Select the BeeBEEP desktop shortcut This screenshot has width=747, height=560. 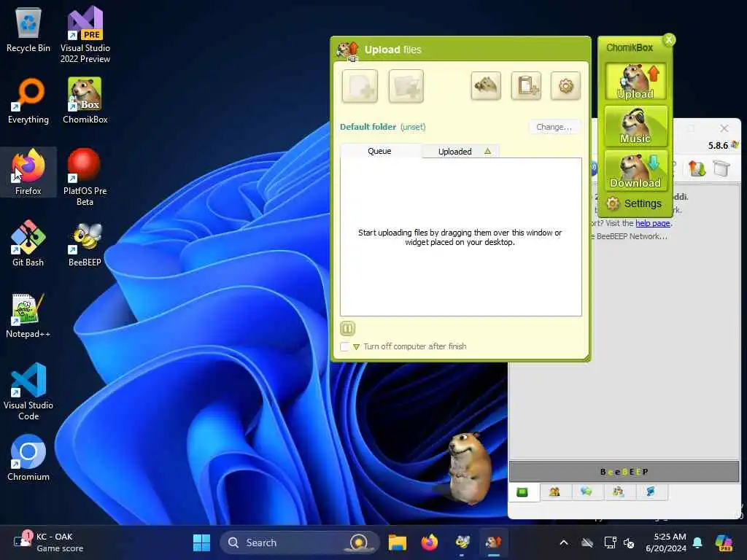tap(85, 244)
